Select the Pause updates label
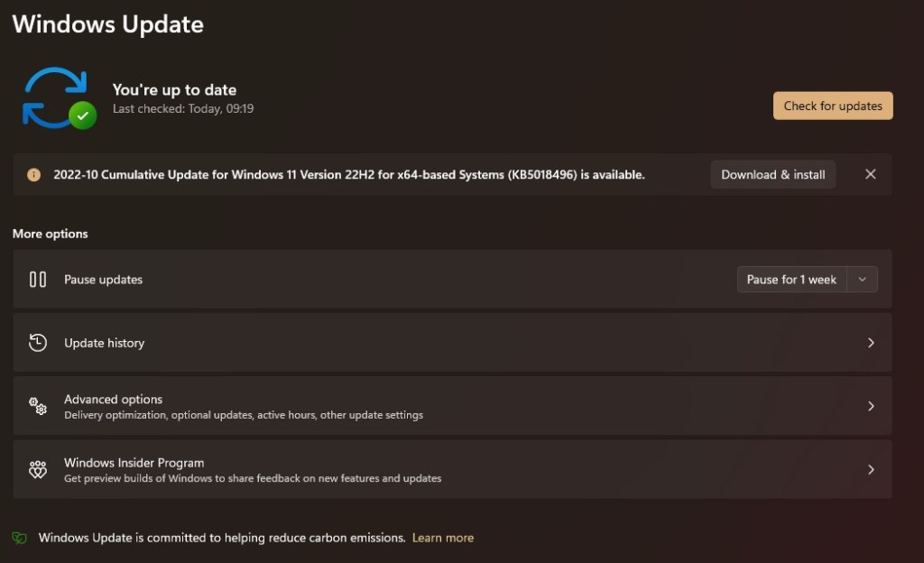Viewport: 924px width, 563px height. click(x=103, y=280)
